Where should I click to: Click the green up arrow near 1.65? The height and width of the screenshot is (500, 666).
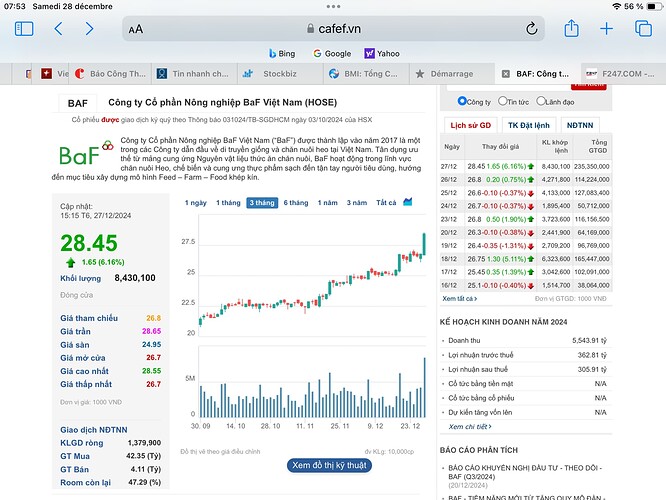coord(71,263)
